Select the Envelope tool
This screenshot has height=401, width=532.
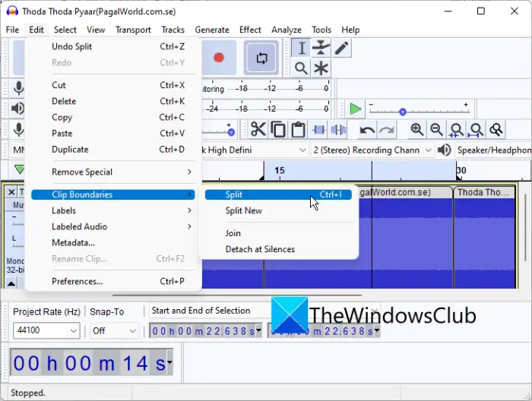(321, 48)
